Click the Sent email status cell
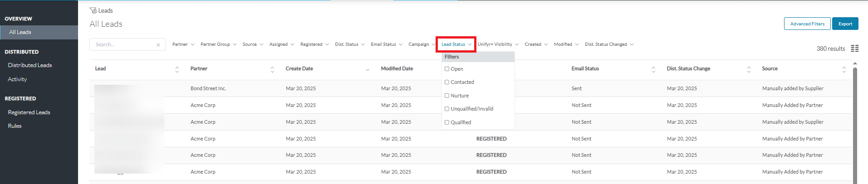 tap(577, 88)
